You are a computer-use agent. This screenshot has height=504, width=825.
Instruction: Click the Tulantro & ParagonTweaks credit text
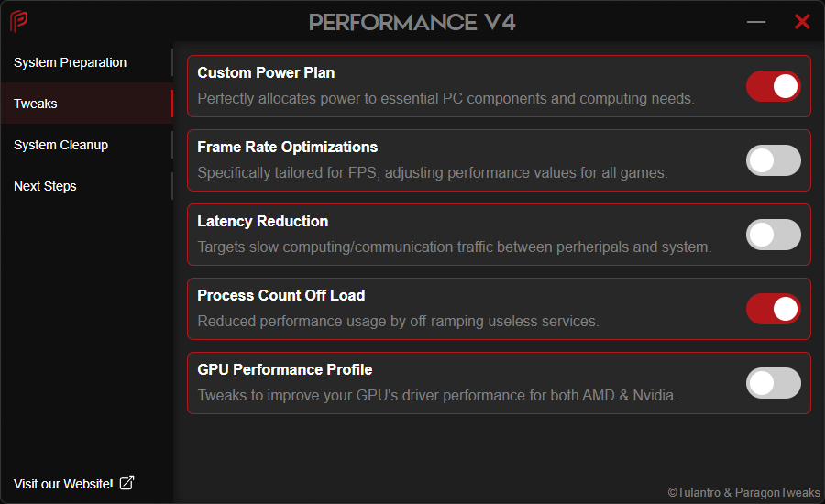point(743,492)
